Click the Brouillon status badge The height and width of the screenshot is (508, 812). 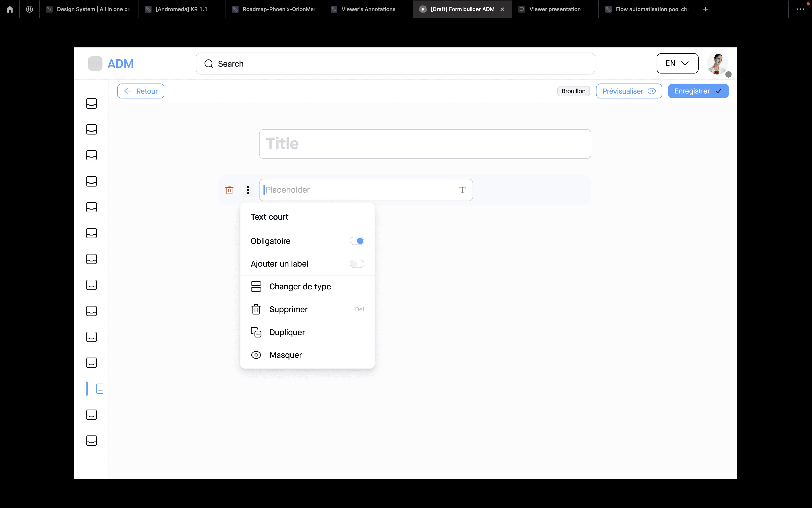(573, 91)
